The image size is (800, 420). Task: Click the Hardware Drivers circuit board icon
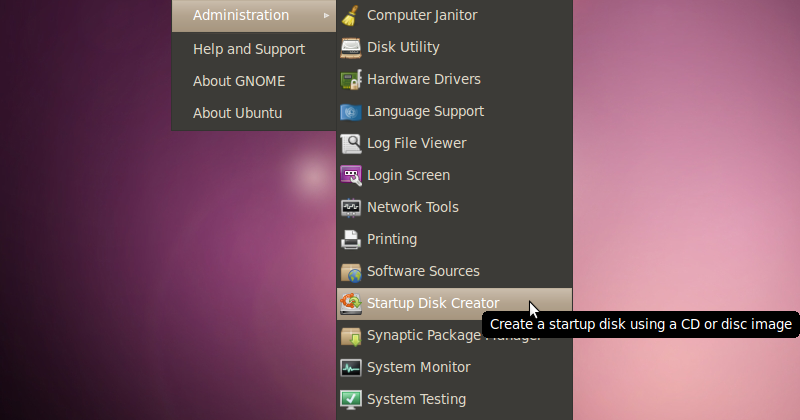coord(351,80)
